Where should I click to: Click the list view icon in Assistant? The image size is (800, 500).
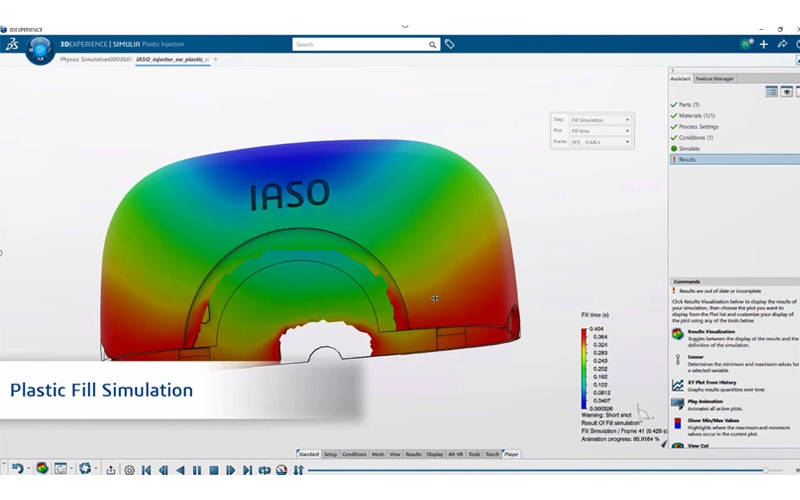tap(771, 92)
